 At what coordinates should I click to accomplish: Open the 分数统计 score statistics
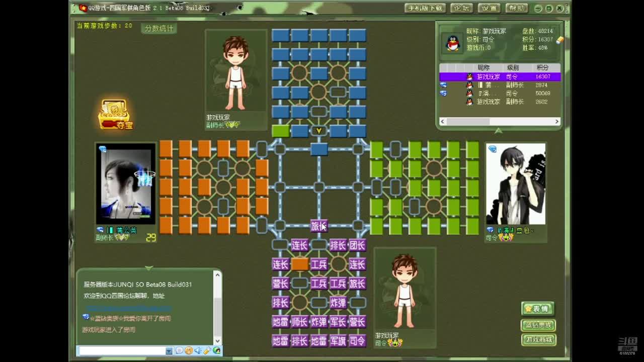pyautogui.click(x=159, y=29)
